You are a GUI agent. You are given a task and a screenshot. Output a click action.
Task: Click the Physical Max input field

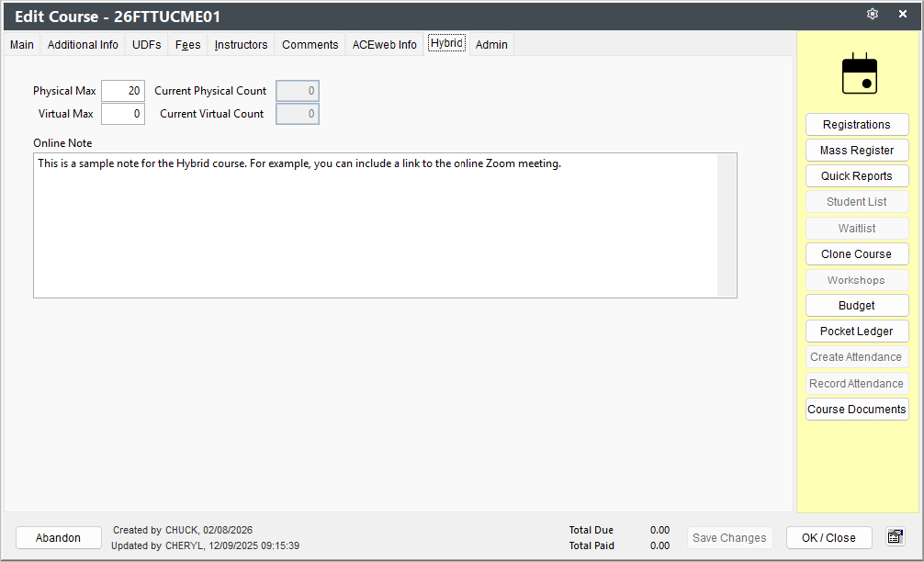(123, 91)
